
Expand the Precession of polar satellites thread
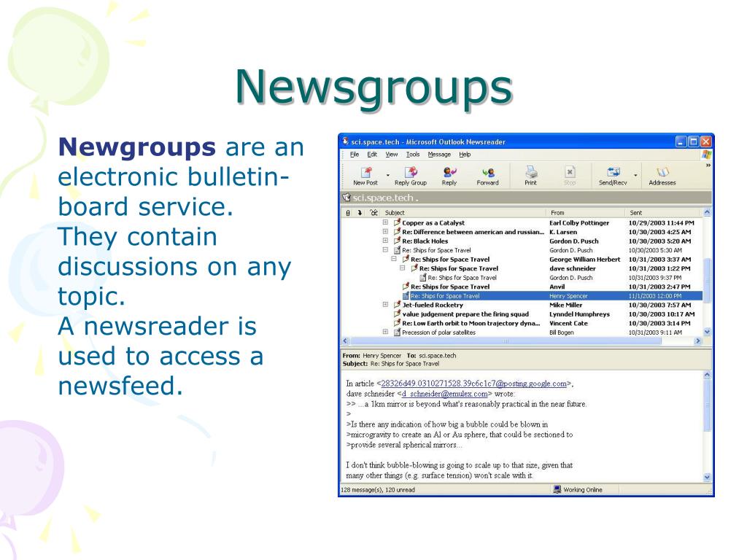[x=385, y=332]
